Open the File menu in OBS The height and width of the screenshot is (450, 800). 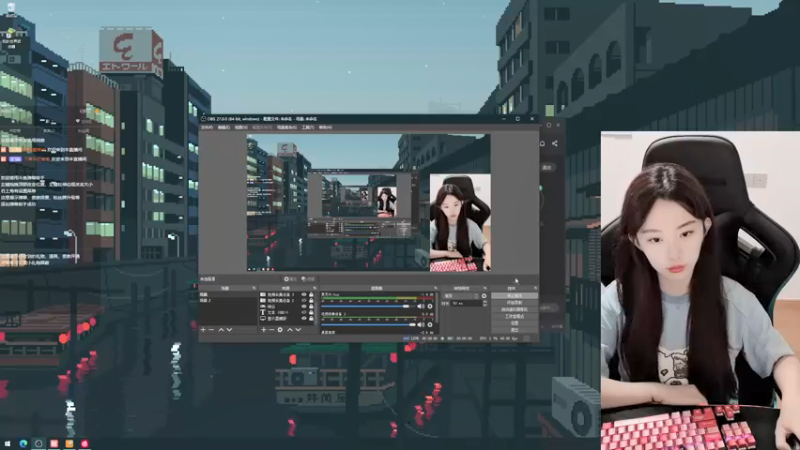[x=207, y=127]
